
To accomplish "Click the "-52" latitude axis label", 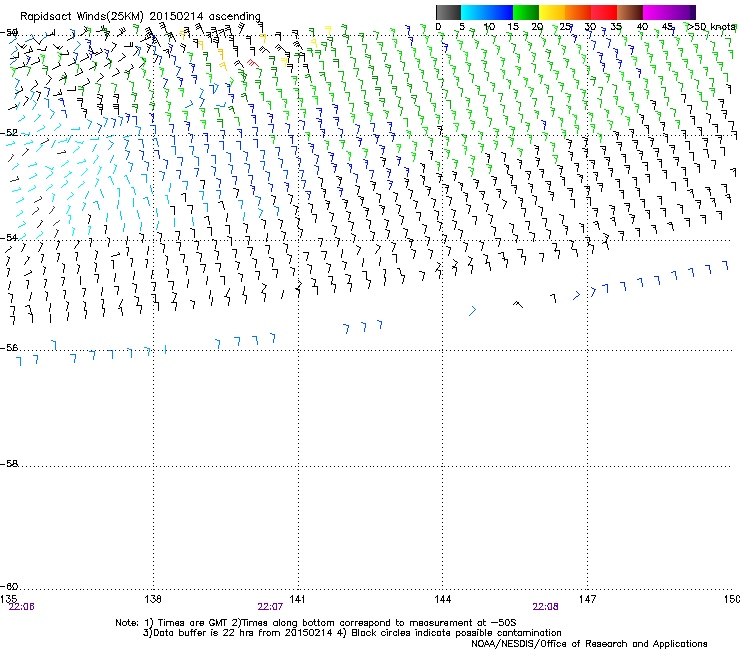I will click(x=9, y=133).
